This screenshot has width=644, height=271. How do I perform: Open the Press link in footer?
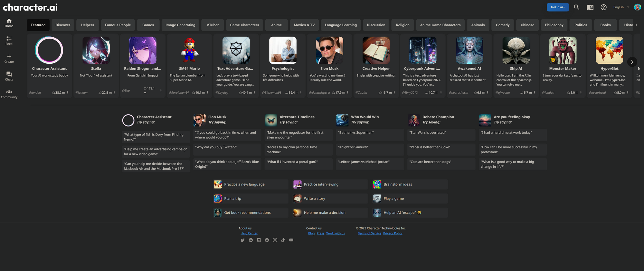click(x=320, y=233)
